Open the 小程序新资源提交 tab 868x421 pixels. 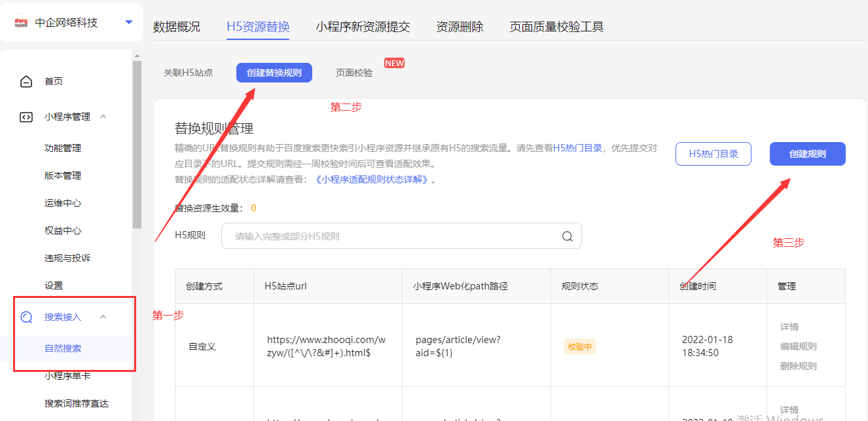(x=363, y=27)
